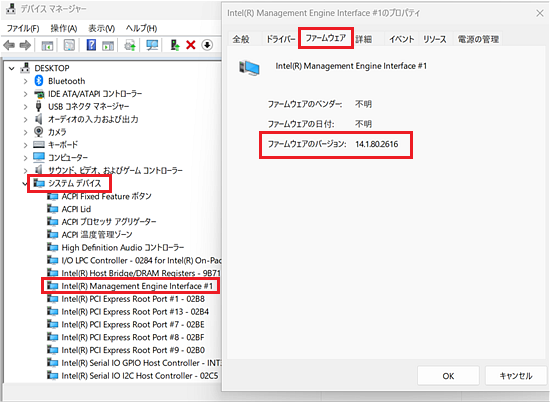Click the forward arrow toolbar icon
The image size is (550, 402).
point(25,45)
